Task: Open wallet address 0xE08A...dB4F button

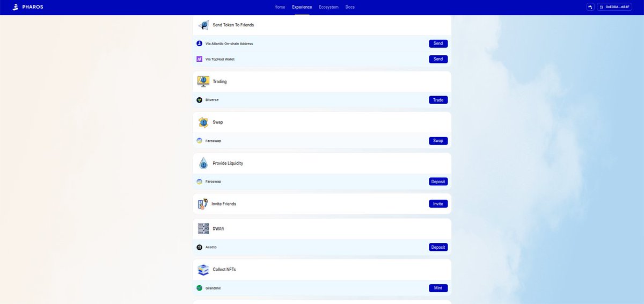Action: [614, 7]
